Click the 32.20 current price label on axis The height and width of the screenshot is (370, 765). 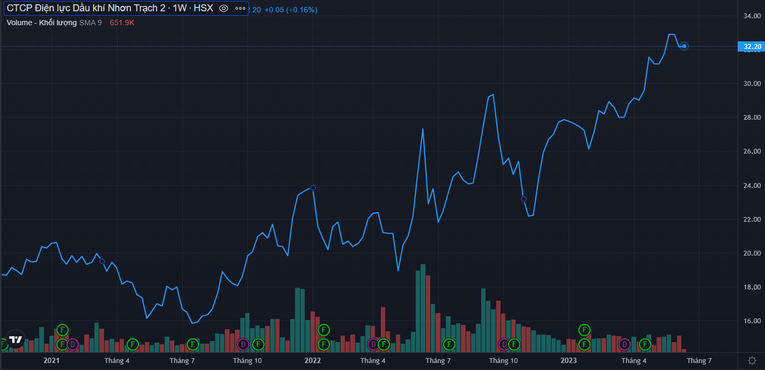point(752,47)
